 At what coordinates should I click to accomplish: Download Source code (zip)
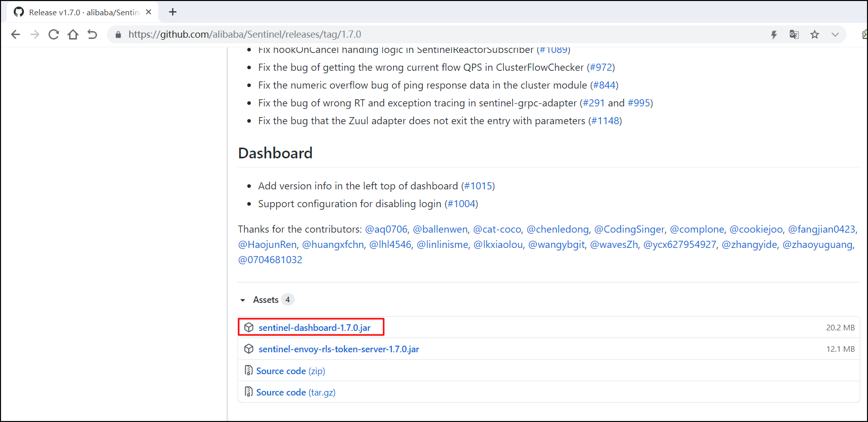[291, 371]
